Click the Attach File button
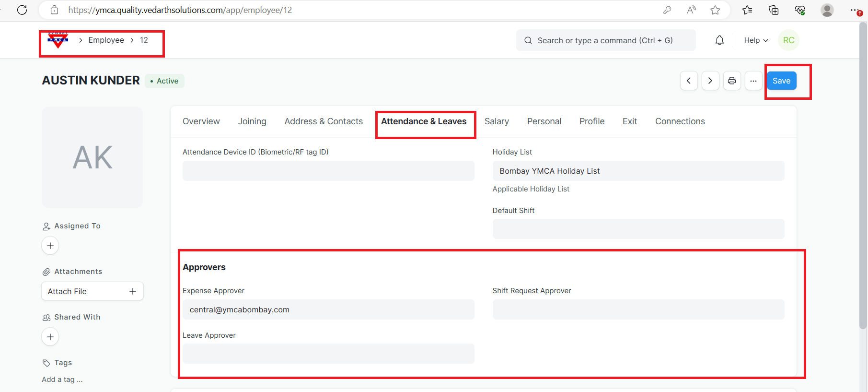Viewport: 868px width, 392px height. click(x=92, y=291)
